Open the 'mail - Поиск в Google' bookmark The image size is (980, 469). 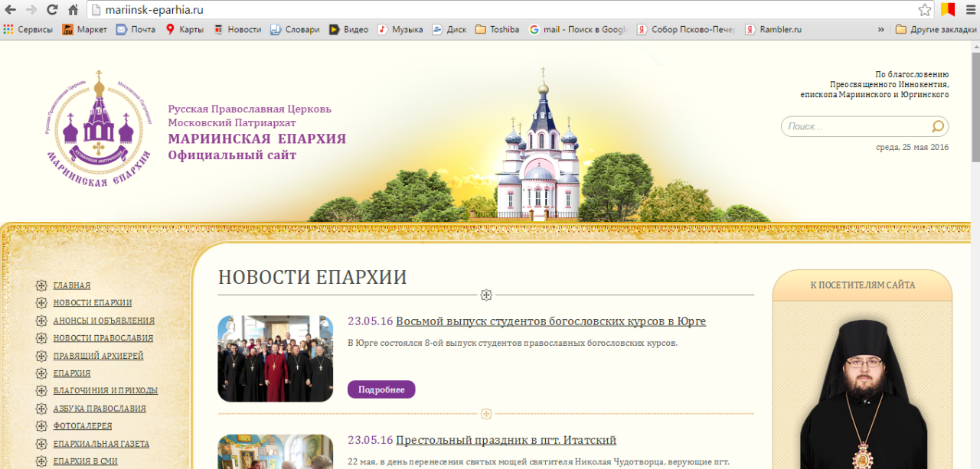point(579,30)
